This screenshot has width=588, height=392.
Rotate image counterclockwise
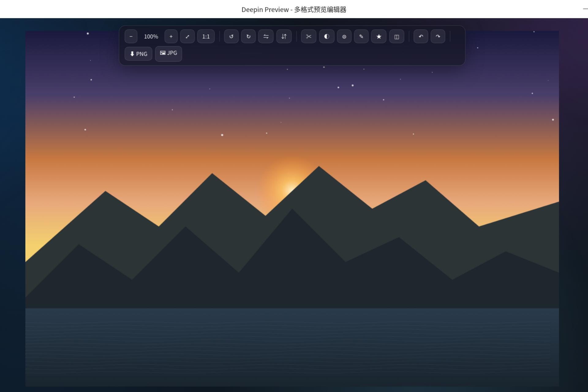[231, 36]
